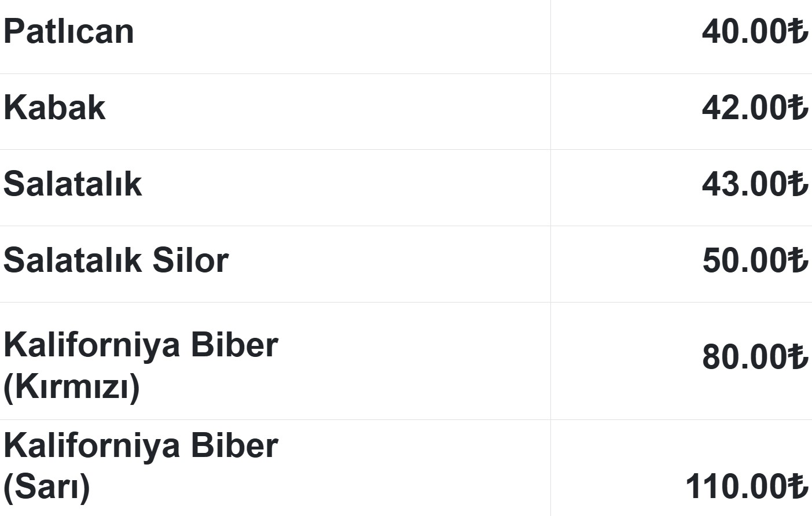Select the 50.00₺ price for Salatalık Silor
The image size is (812, 516).
(x=754, y=261)
